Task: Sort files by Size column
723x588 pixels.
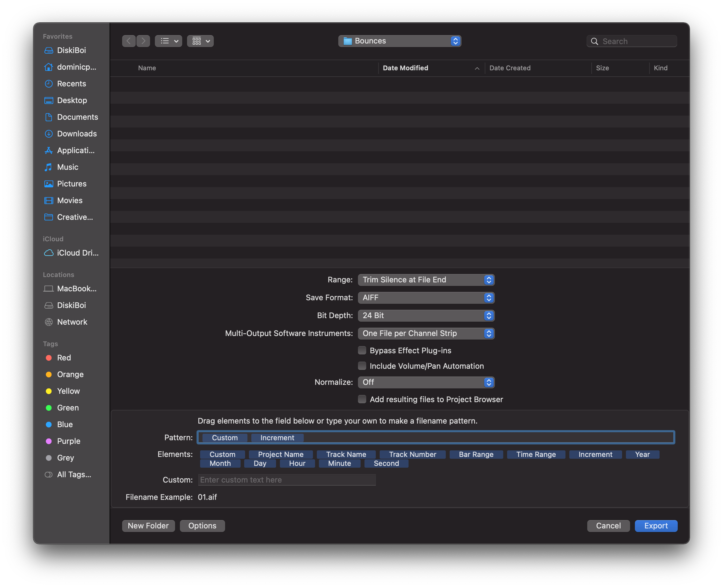Action: tap(602, 68)
